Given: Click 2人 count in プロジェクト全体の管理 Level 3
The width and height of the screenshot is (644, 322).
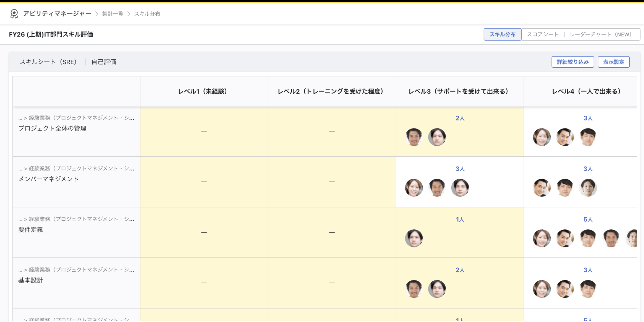Looking at the screenshot, I should [460, 118].
